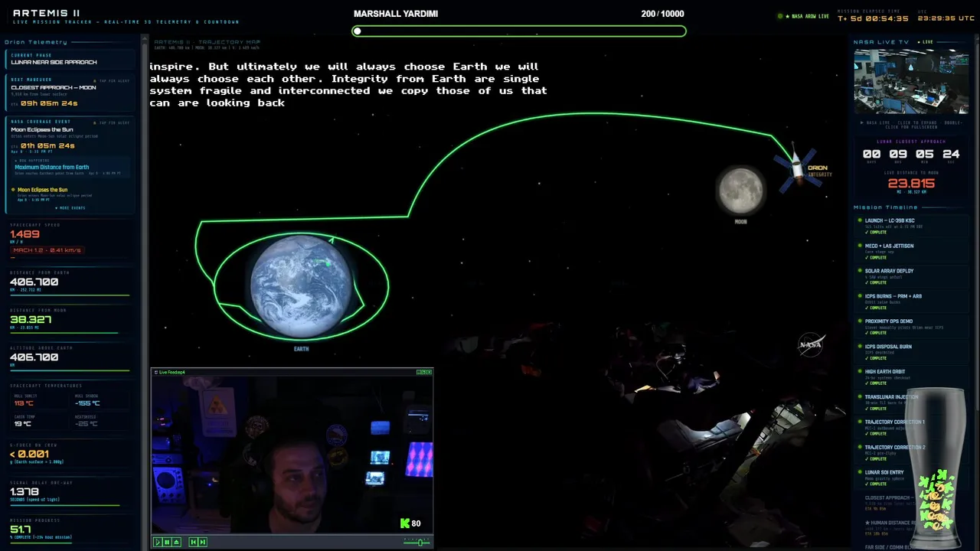The image size is (980, 551).
Task: Skip to previous track in Live Feed player
Action: click(x=193, y=542)
